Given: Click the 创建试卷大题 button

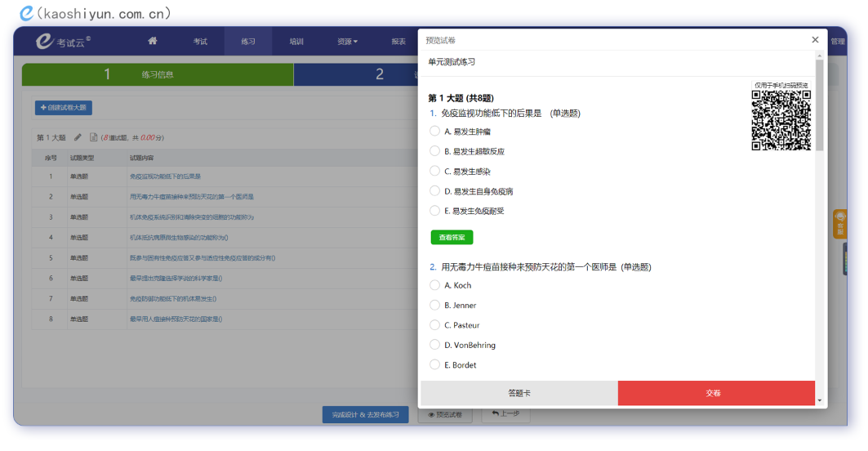Looking at the screenshot, I should [63, 108].
